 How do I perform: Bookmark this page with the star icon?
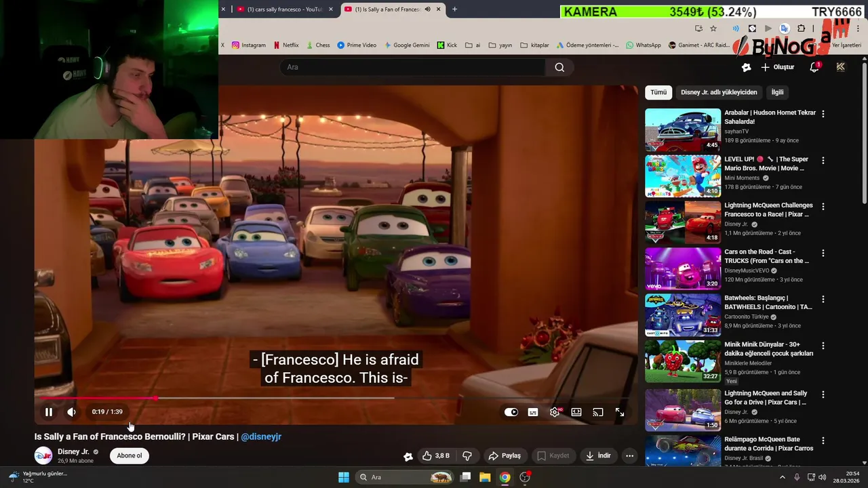coord(713,28)
